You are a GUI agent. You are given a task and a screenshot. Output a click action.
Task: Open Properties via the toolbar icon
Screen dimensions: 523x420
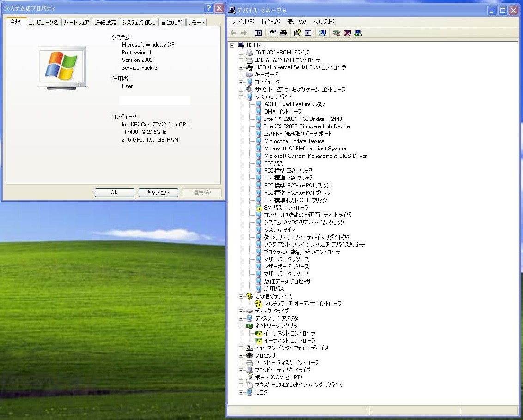pos(272,33)
